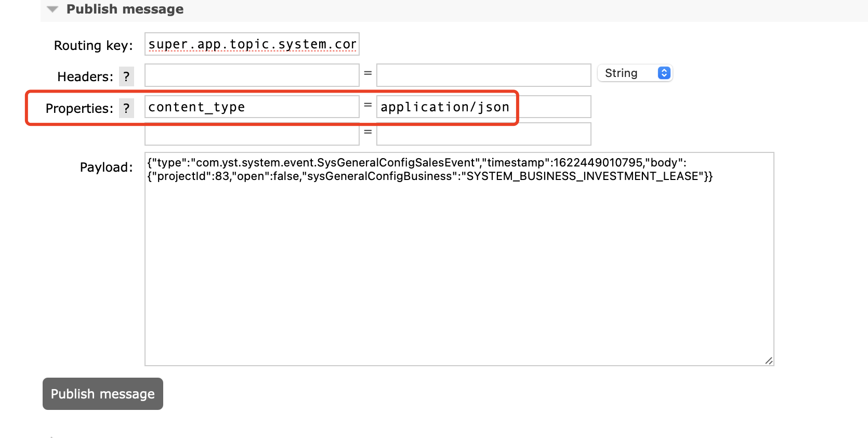Viewport: 868px width, 438px height.
Task: Click the Properties label text
Action: point(79,109)
